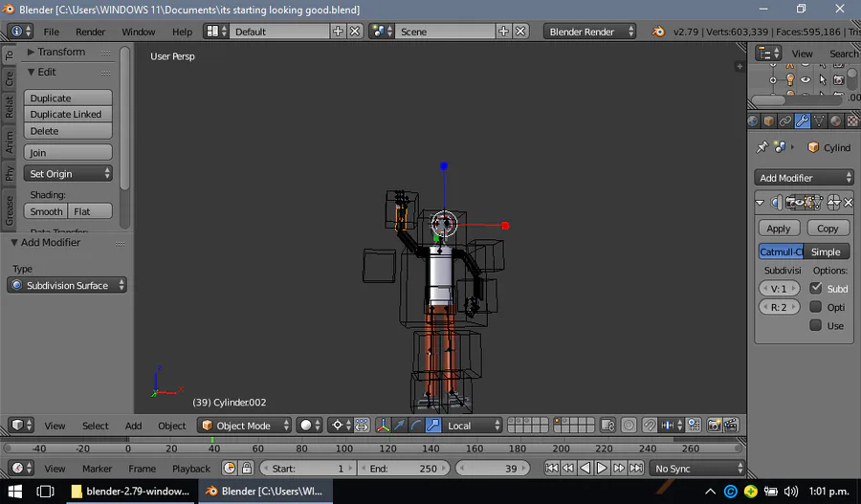This screenshot has width=861, height=504.
Task: Enable the Use checkbox under Options
Action: coord(816,325)
